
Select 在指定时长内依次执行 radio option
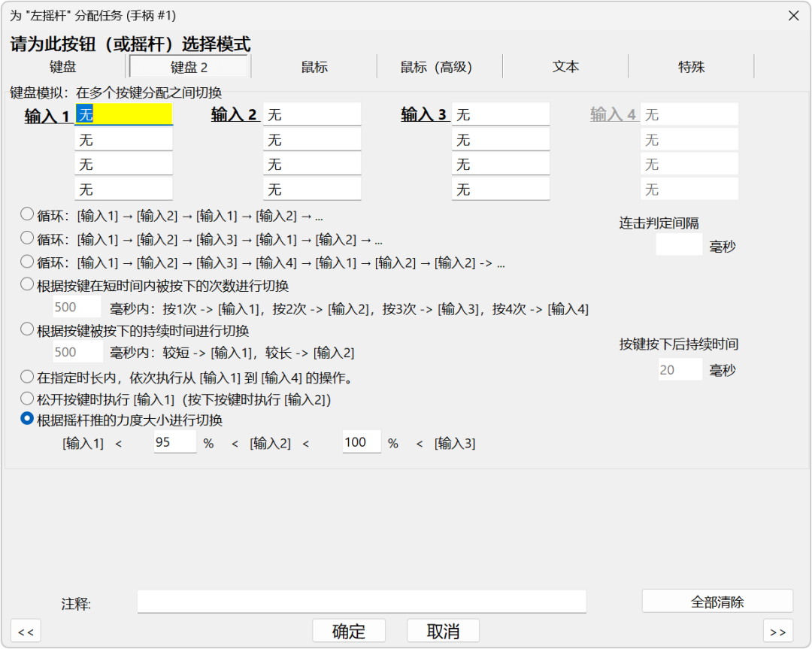[x=27, y=377]
